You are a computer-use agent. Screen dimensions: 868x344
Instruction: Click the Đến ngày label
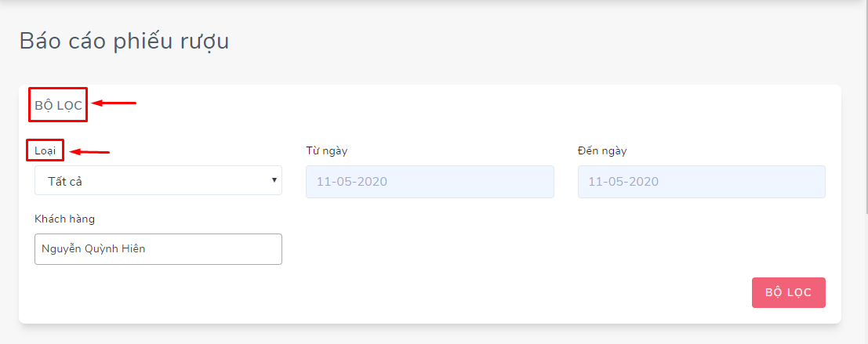602,151
